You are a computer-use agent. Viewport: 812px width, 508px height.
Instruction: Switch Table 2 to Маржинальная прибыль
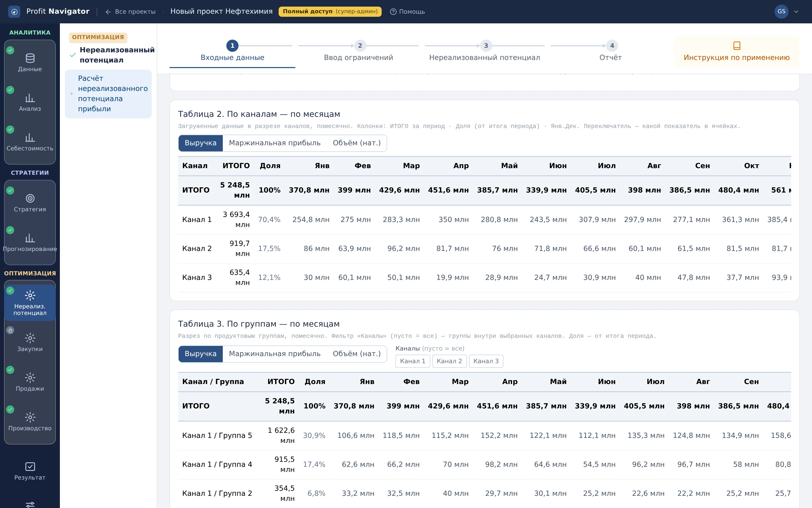pos(275,143)
